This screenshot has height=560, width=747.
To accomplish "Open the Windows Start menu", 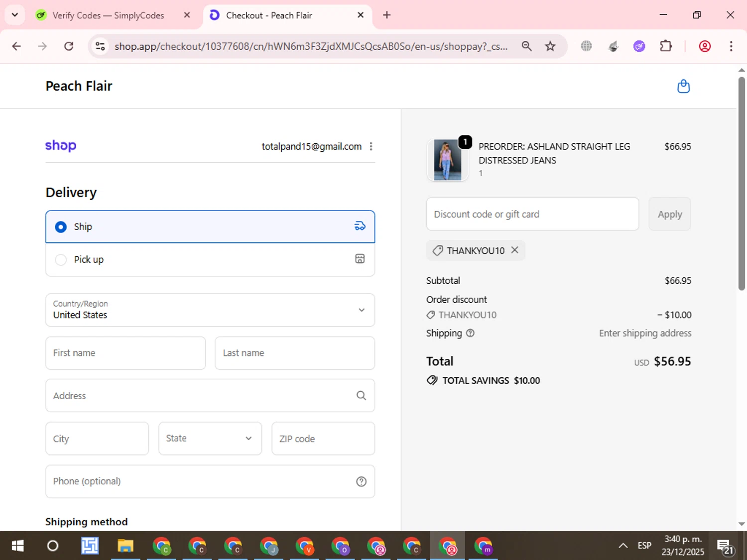I will 17,546.
